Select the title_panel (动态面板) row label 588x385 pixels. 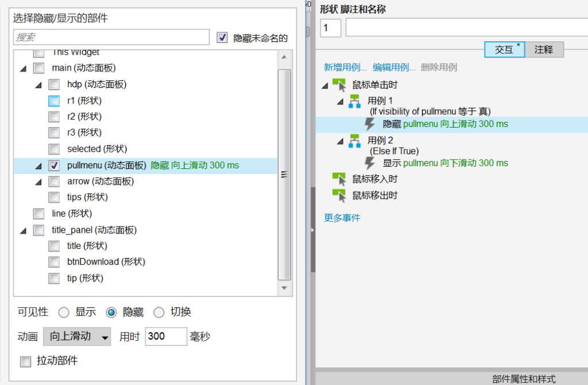pyautogui.click(x=94, y=230)
